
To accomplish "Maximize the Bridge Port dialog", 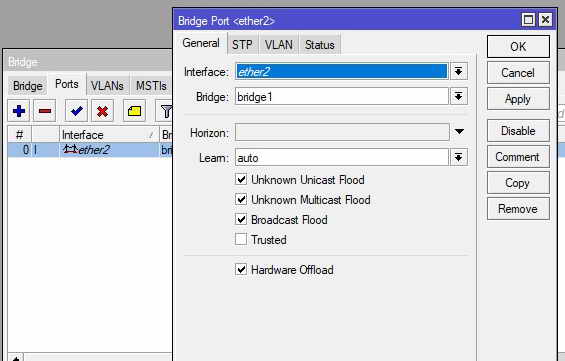I will (x=528, y=19).
